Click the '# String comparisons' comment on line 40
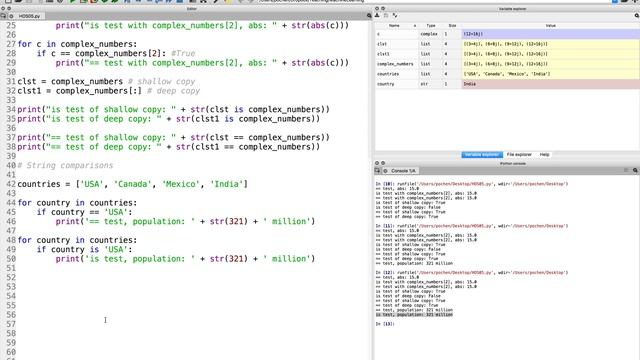Viewport: 640px width, 360px height. pyautogui.click(x=65, y=165)
